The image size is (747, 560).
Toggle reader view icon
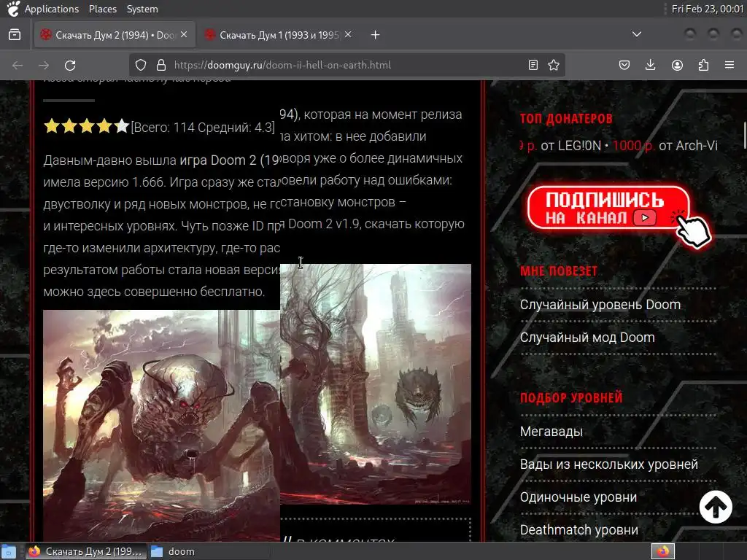coord(533,65)
